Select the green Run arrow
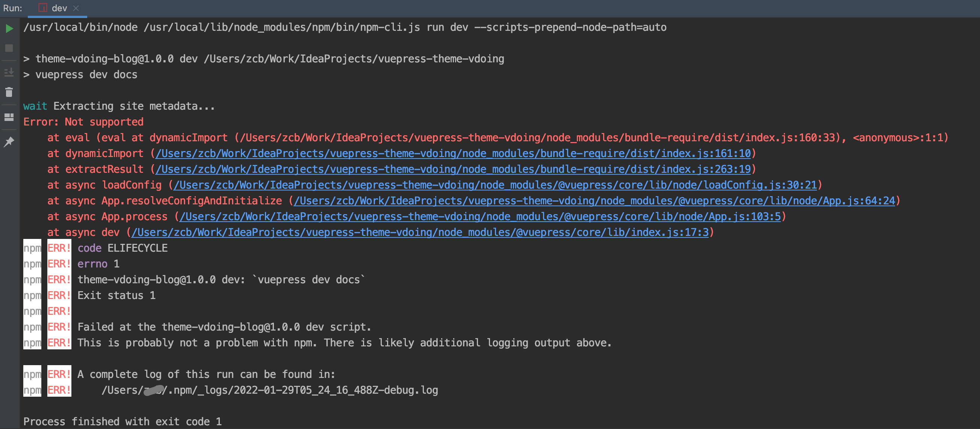Screen dimensions: 980x429 point(9,28)
